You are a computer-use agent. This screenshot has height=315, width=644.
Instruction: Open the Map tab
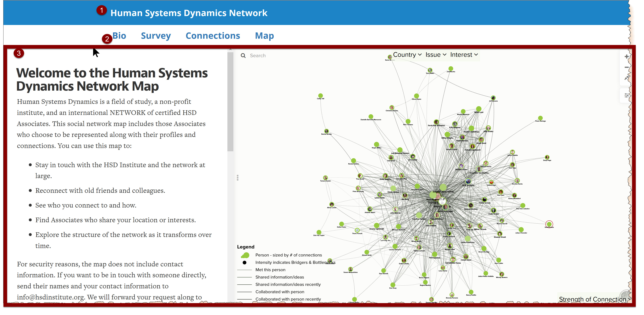tap(264, 36)
